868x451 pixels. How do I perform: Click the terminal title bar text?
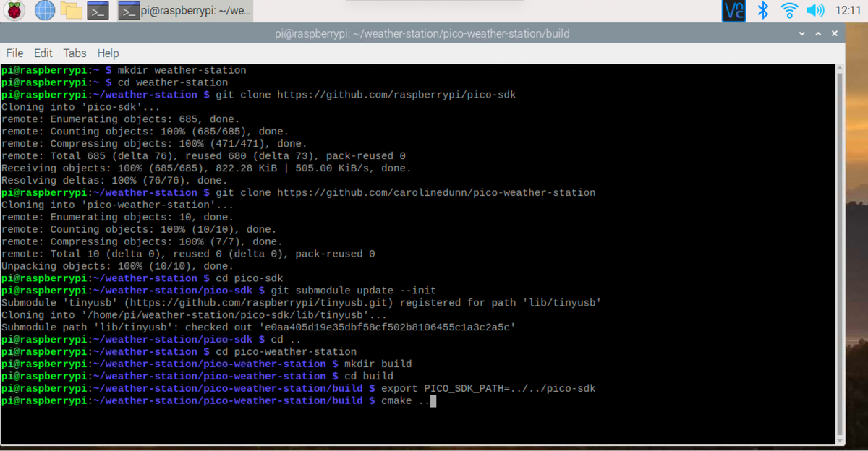point(422,34)
